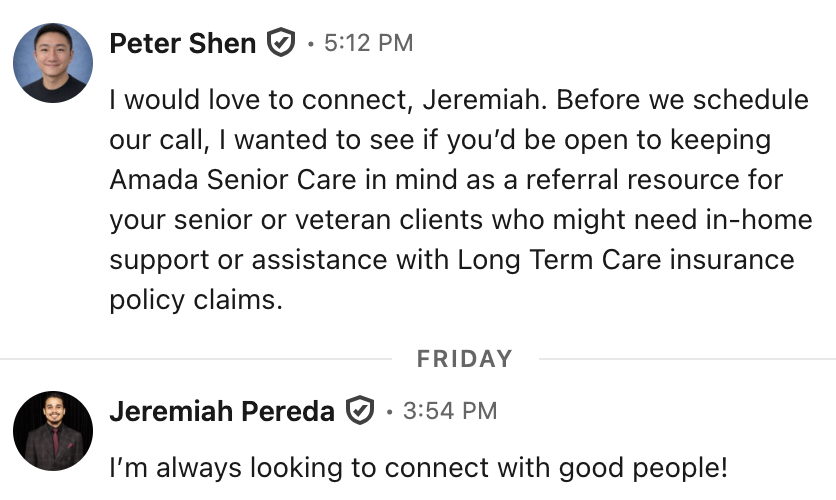Click divider line right of FRIDAY
The image size is (836, 500).
680,358
